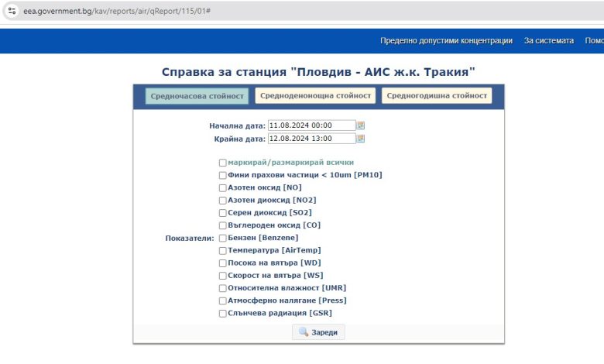Switch to Средночасова стойност tab
The image size is (604, 364).
[197, 96]
